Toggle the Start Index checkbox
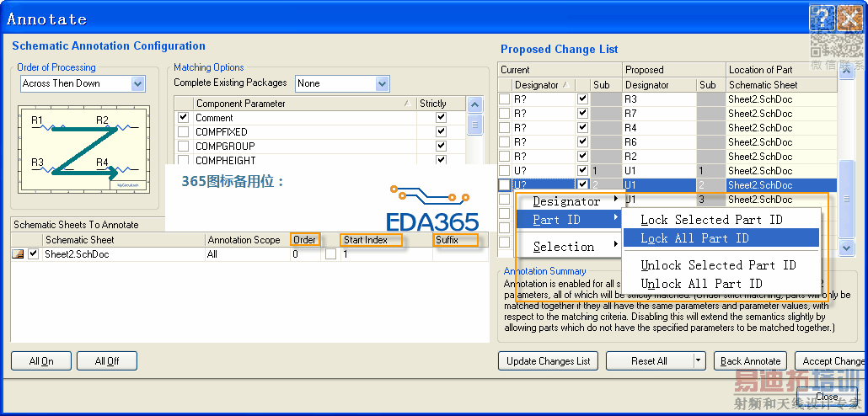This screenshot has height=416, width=868. (x=330, y=254)
